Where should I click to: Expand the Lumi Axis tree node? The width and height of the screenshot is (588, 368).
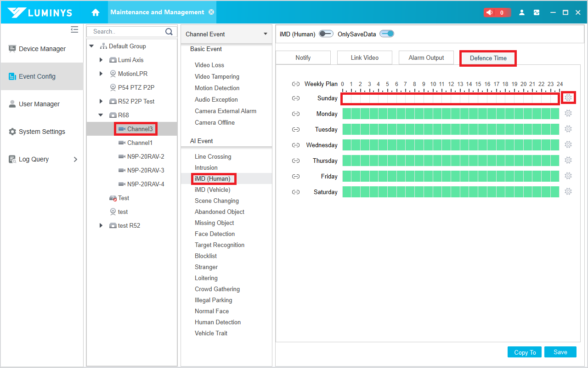coord(101,60)
